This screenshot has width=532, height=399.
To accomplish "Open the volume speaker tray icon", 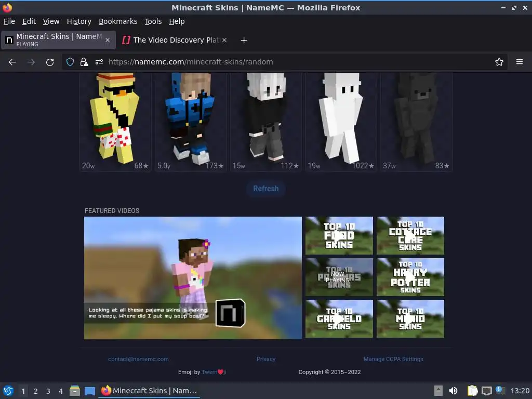I will [x=453, y=391].
